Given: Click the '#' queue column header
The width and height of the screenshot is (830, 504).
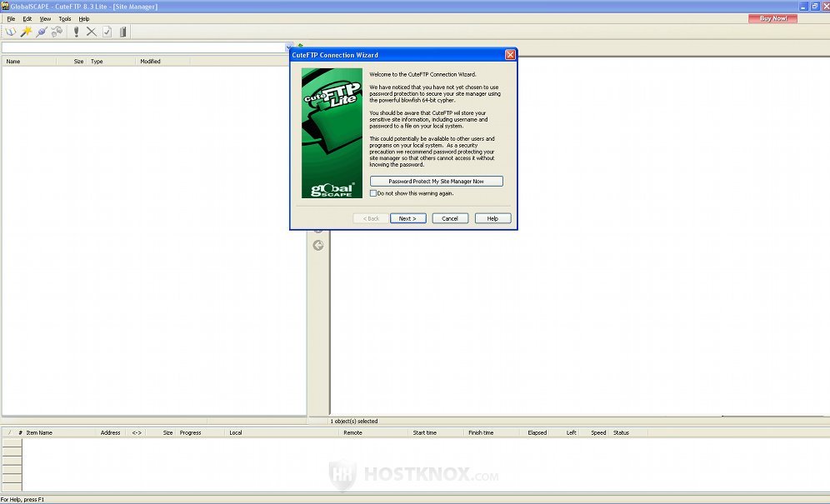Looking at the screenshot, I should [x=20, y=432].
